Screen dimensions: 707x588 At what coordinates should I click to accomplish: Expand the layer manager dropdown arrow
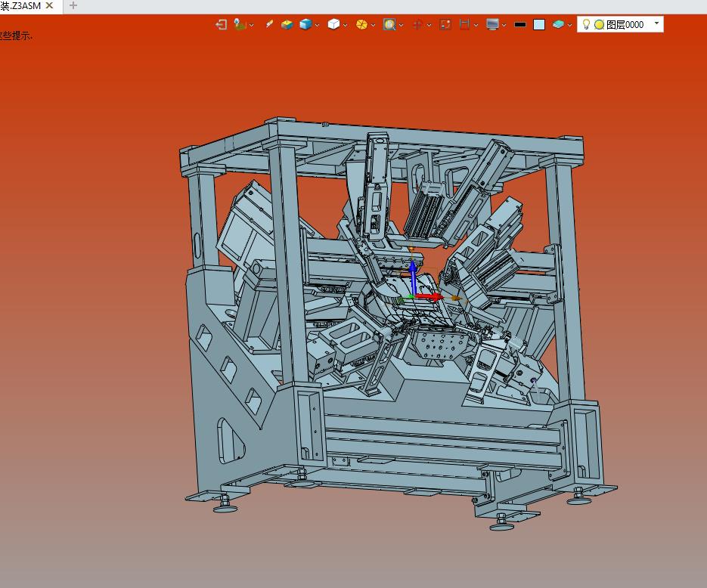point(569,25)
